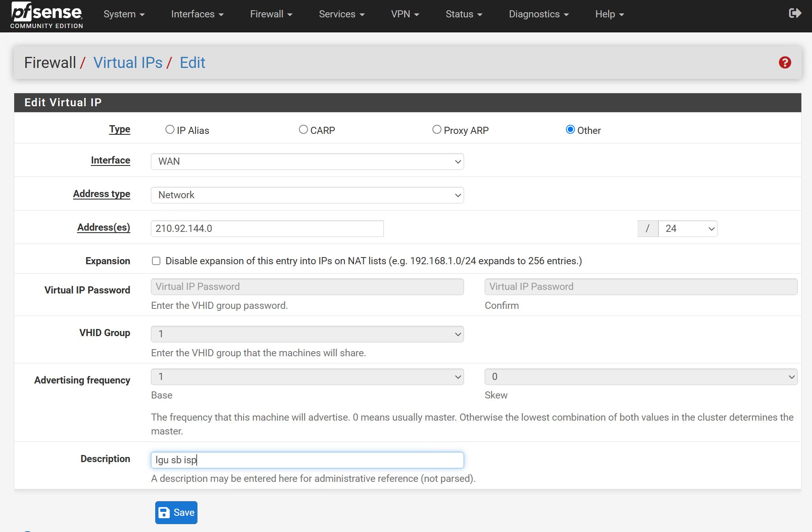Click into the Description text field
The image size is (812, 532).
307,460
